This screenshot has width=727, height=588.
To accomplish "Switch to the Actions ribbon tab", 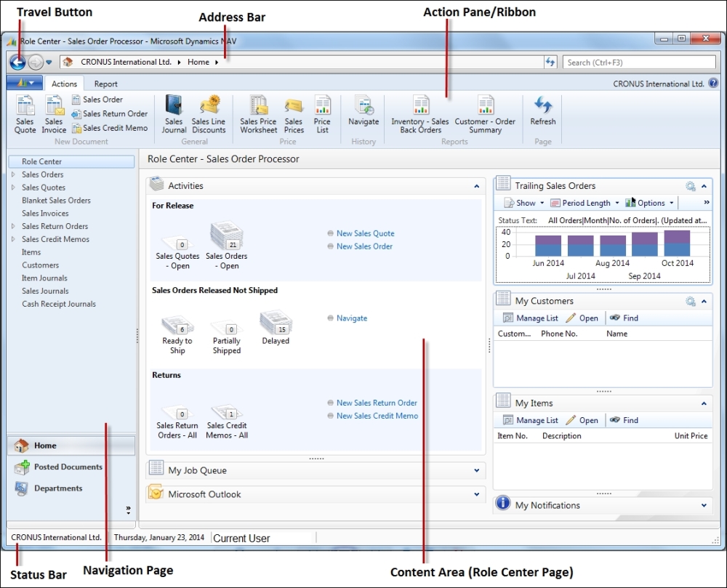I will pyautogui.click(x=64, y=84).
